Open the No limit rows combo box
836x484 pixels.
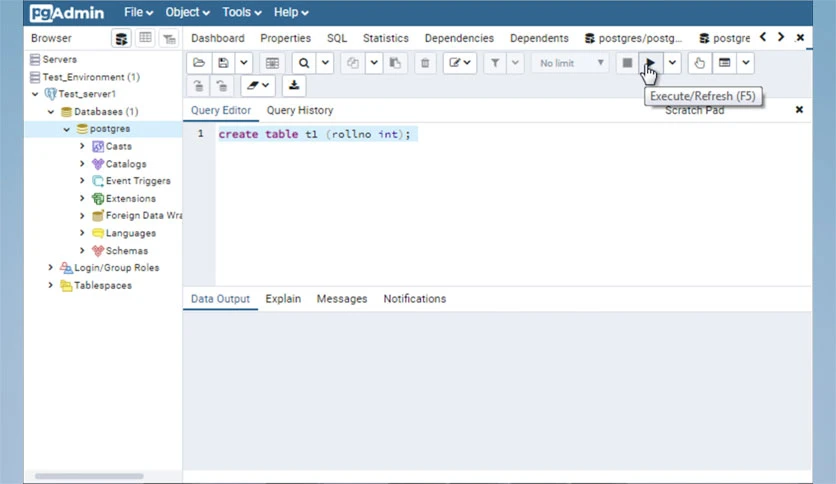point(570,63)
